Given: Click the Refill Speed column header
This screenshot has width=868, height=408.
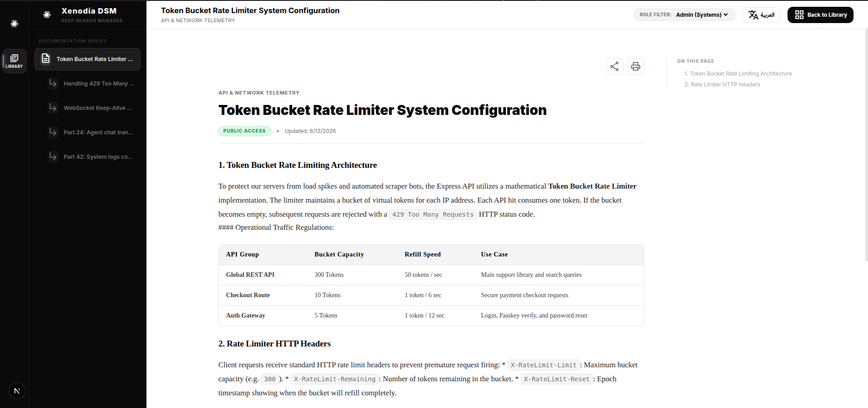Looking at the screenshot, I should pos(423,255).
